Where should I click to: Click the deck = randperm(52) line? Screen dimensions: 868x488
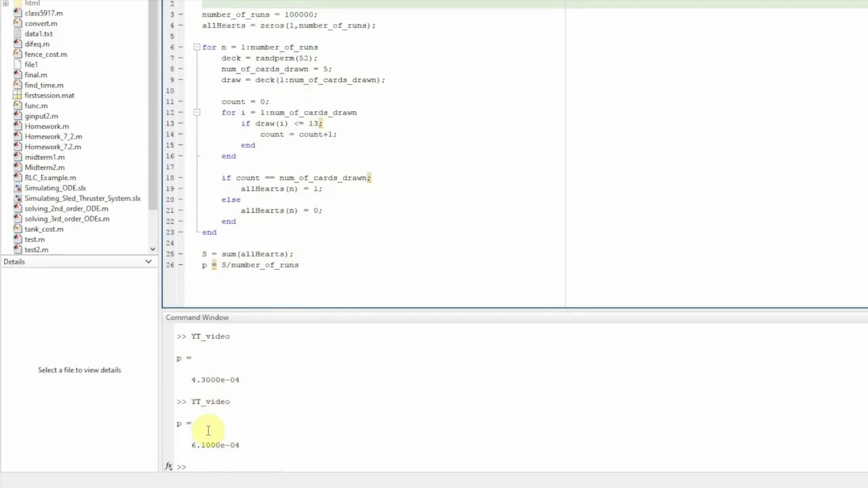[269, 58]
